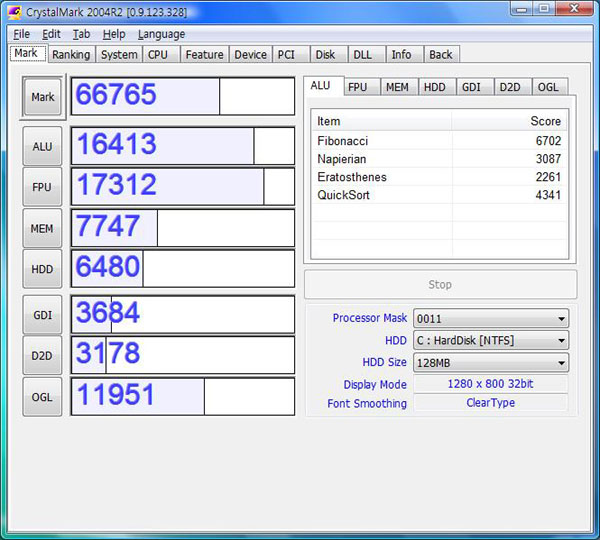This screenshot has height=540, width=600.
Task: Run all benchmarks with the Mark button
Action: pos(42,97)
